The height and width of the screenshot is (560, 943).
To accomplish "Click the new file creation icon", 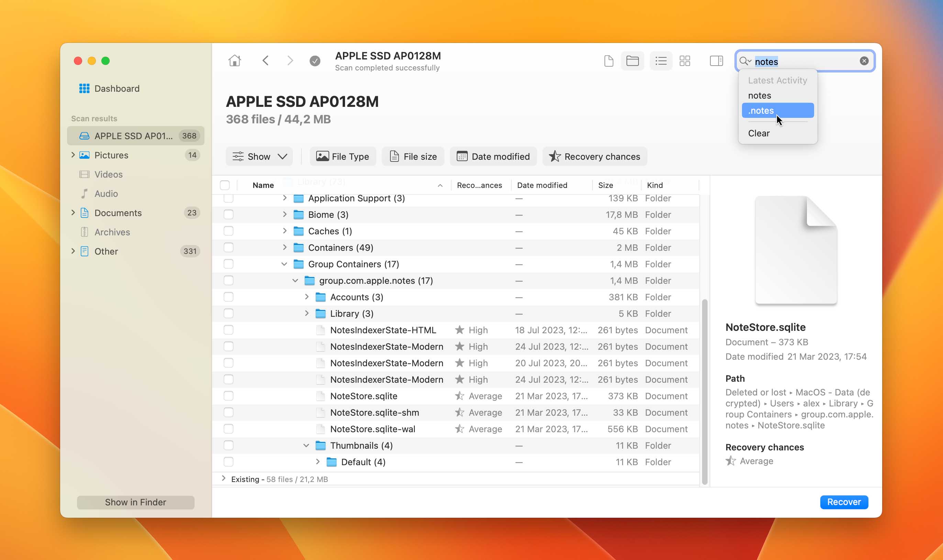I will 607,61.
